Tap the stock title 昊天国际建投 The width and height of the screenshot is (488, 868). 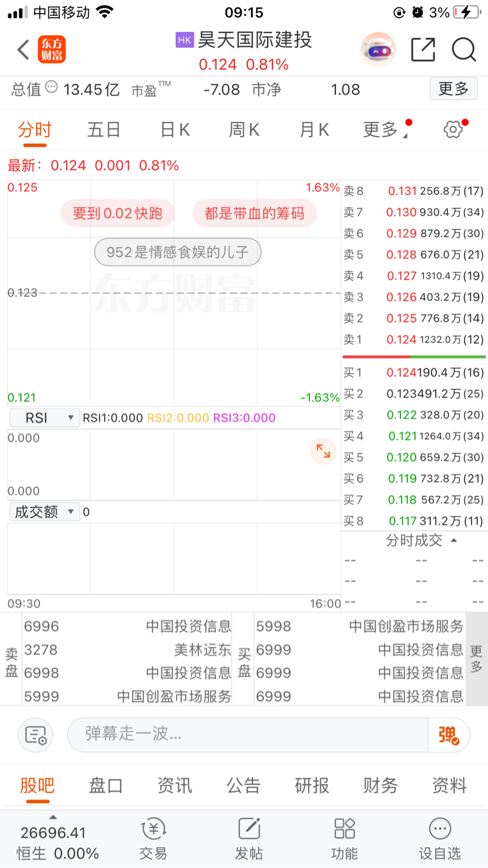[x=255, y=40]
